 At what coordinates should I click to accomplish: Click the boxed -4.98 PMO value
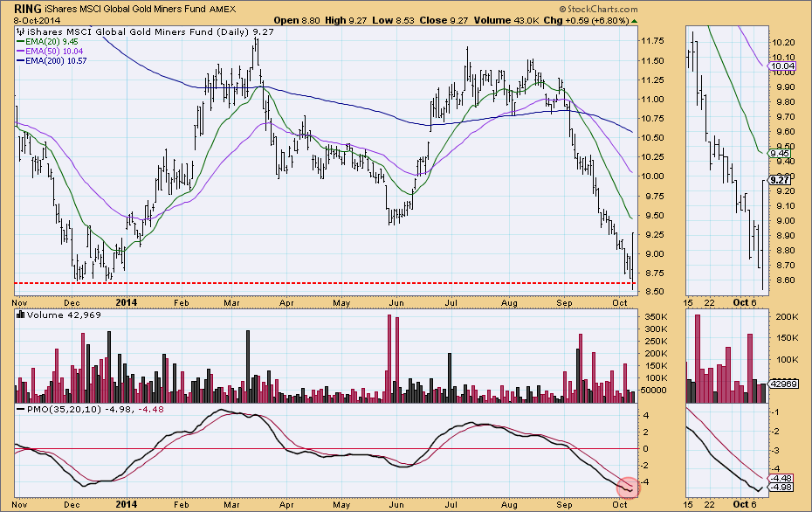(782, 488)
